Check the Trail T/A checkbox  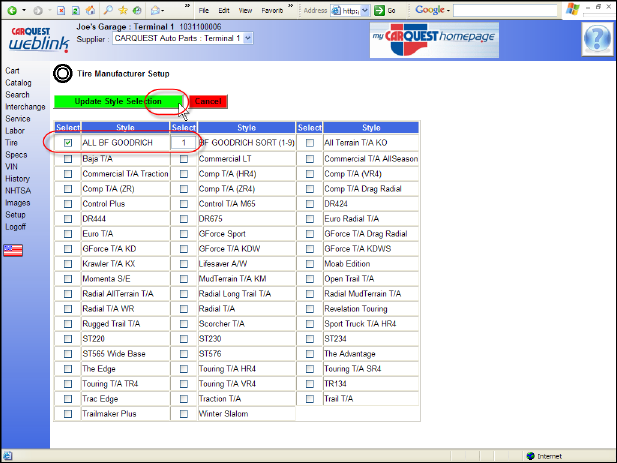310,399
